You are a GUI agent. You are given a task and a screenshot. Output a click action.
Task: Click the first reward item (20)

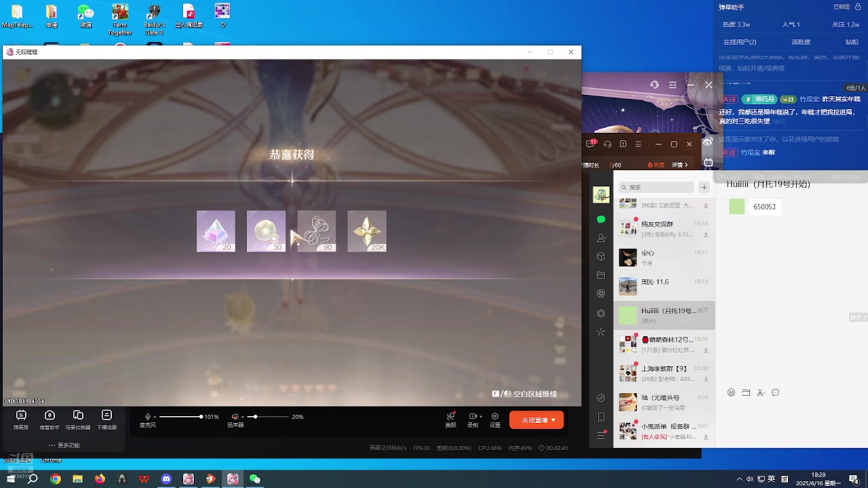click(216, 231)
